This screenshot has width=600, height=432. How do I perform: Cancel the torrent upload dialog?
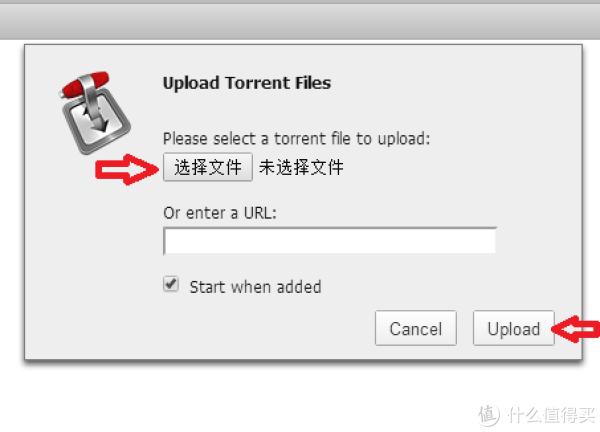pyautogui.click(x=416, y=328)
